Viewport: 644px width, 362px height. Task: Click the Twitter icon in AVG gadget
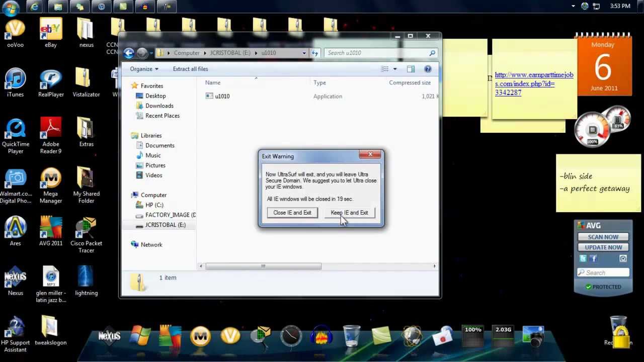[583, 258]
